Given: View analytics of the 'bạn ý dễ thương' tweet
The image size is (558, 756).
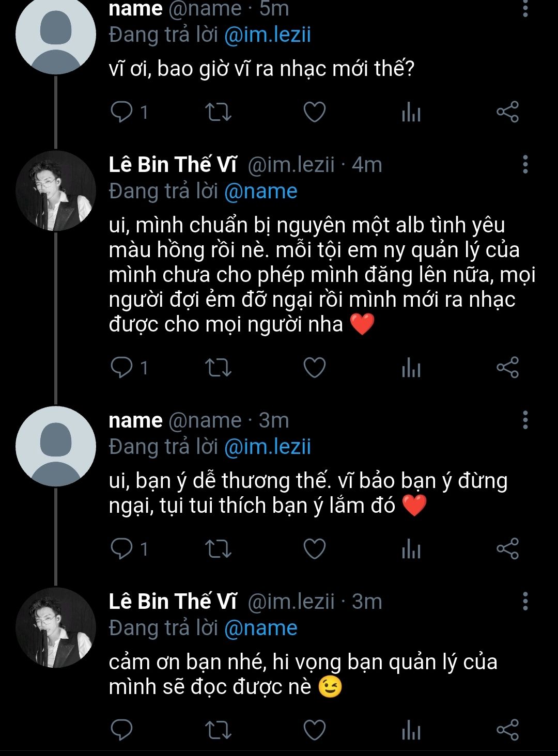Looking at the screenshot, I should [411, 548].
